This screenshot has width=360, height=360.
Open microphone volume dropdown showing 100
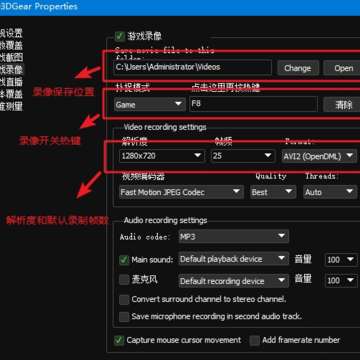point(341,280)
